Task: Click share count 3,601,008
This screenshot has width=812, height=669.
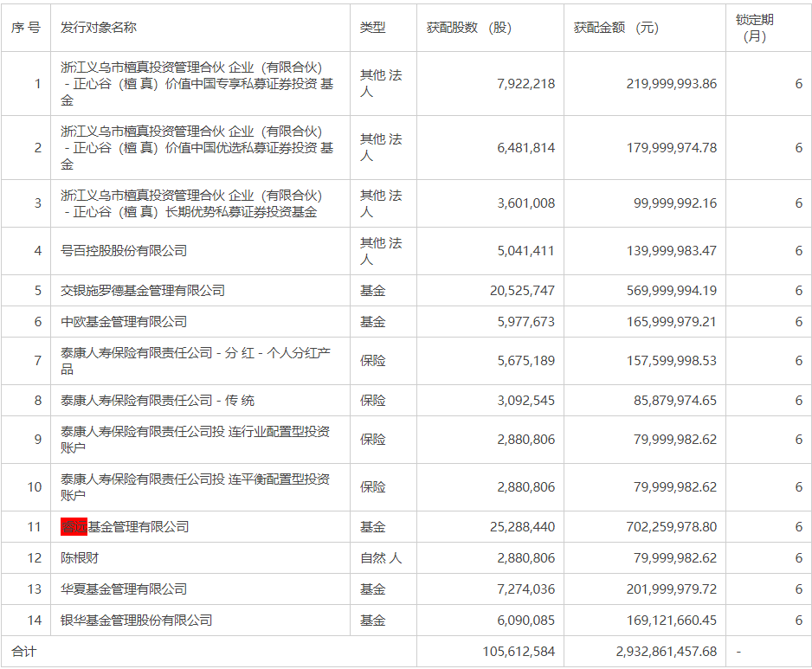Action: (526, 203)
